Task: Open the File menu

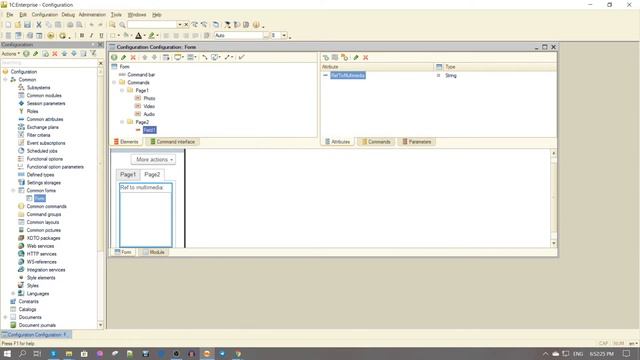Action: (x=9, y=15)
